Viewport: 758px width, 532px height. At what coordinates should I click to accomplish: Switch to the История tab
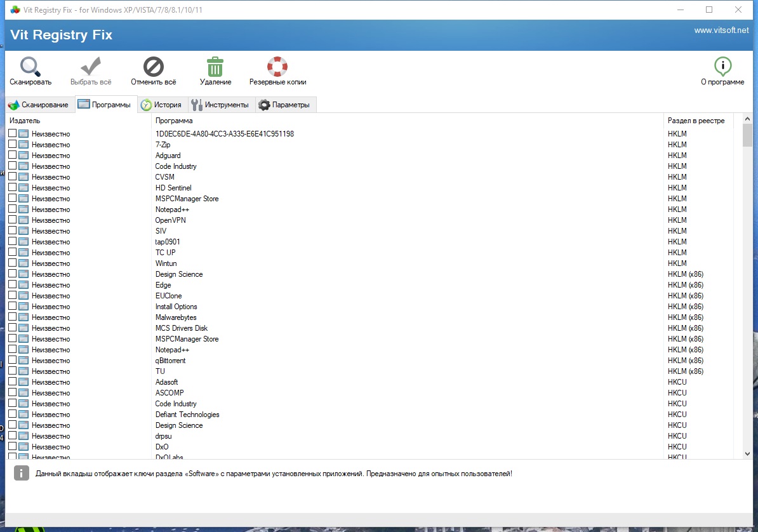[162, 105]
